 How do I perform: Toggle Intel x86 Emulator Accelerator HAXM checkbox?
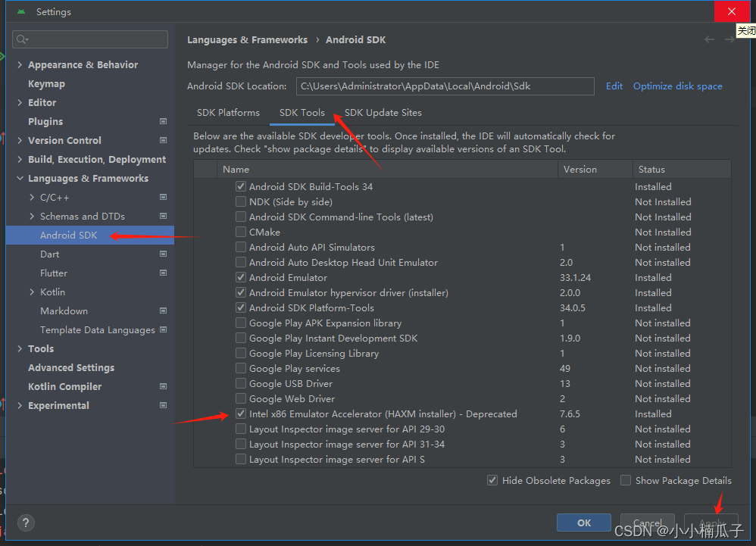pos(241,414)
